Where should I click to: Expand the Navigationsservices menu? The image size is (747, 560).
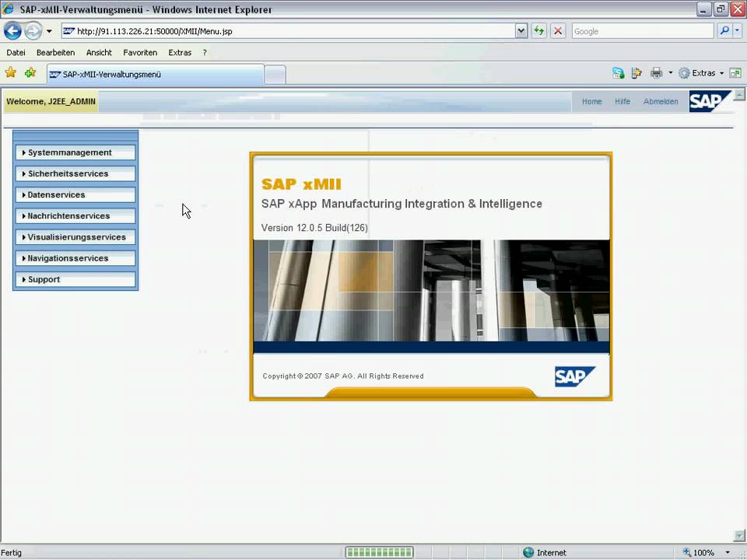pyautogui.click(x=75, y=258)
